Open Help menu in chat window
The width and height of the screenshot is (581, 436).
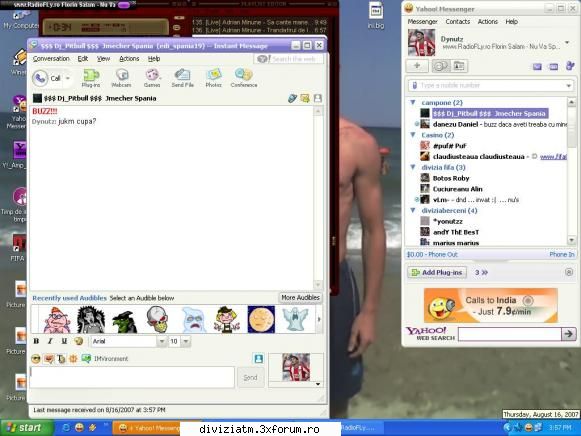point(154,59)
